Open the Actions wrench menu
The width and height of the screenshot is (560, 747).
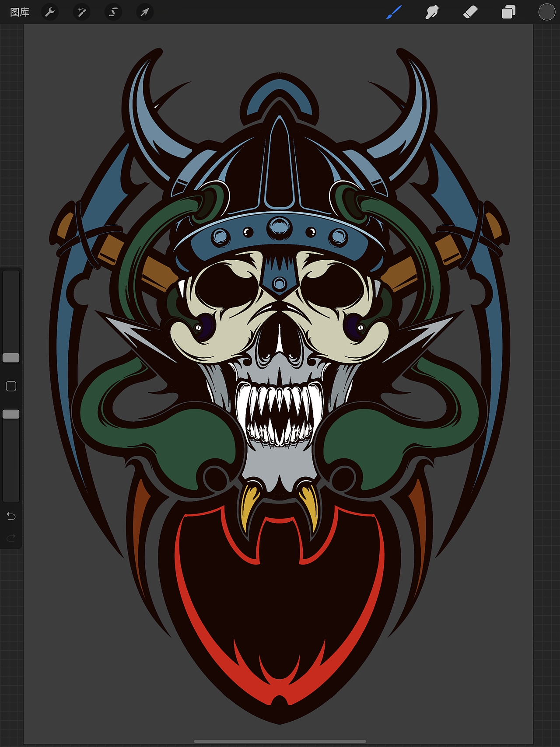click(50, 12)
